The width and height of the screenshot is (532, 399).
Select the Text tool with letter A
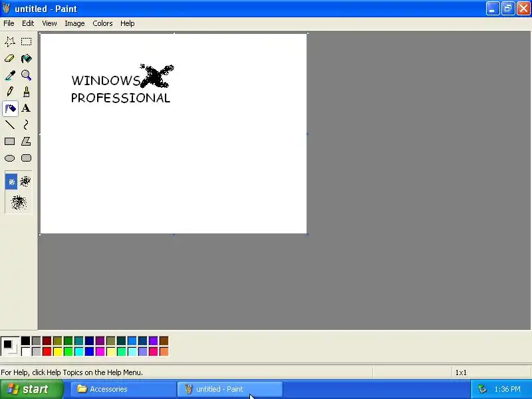click(x=26, y=108)
